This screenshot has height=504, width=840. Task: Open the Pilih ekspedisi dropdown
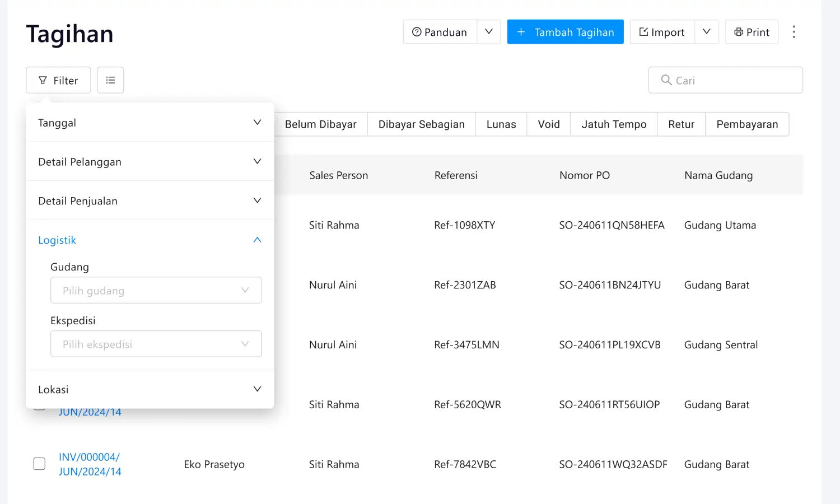point(156,344)
